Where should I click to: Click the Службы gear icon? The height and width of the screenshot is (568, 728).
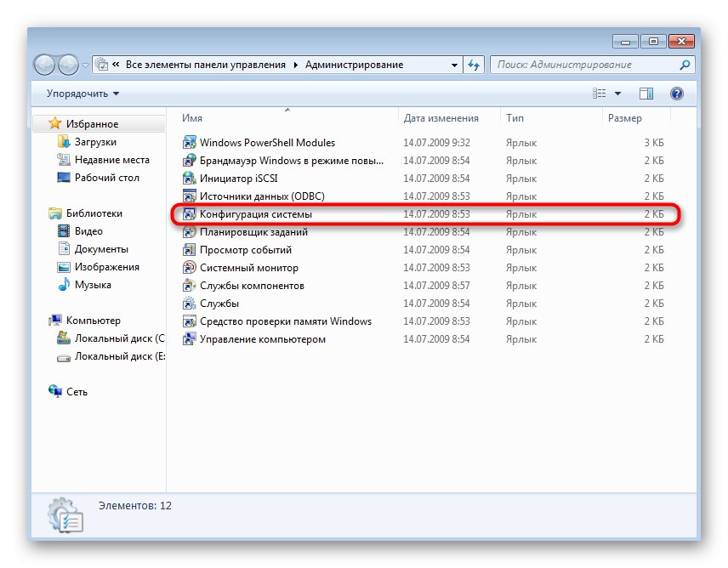tap(189, 304)
